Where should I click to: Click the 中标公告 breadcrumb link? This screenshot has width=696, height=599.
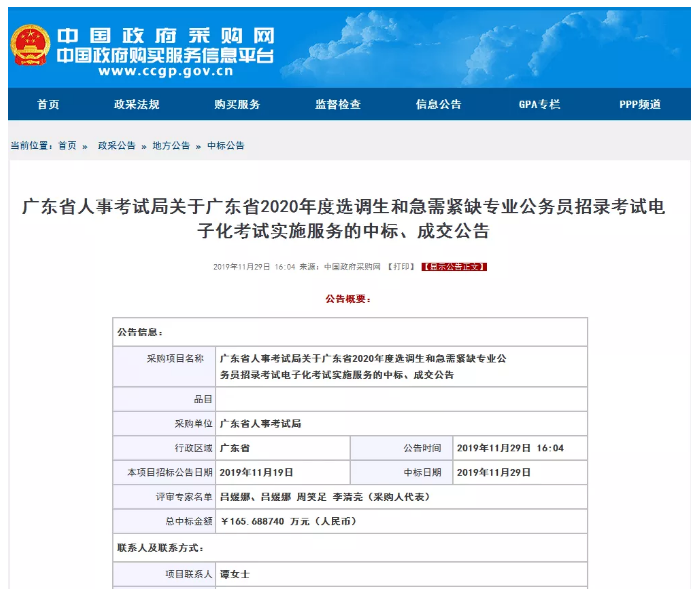(x=225, y=146)
